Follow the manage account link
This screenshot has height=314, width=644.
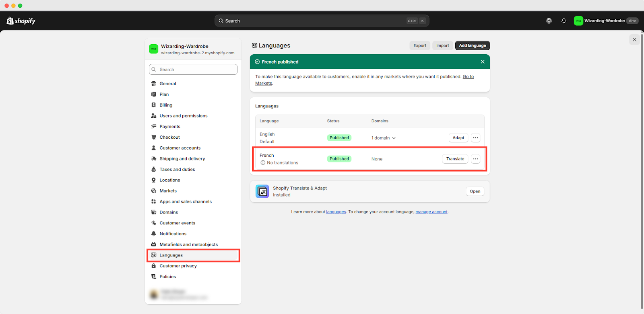[x=431, y=212]
